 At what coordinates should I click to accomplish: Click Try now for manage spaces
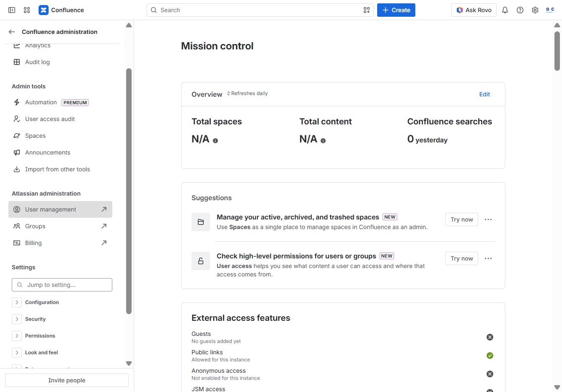point(462,219)
